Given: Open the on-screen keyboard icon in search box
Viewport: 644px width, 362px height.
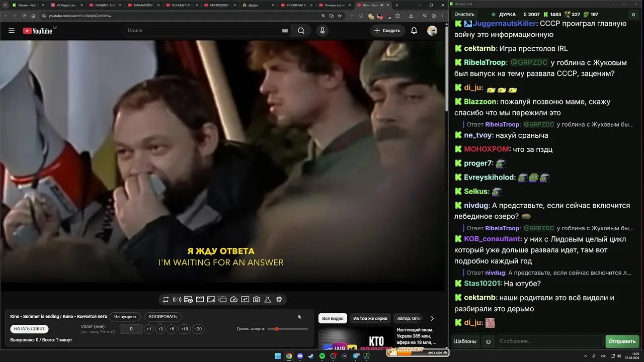Looking at the screenshot, I should pos(285,31).
